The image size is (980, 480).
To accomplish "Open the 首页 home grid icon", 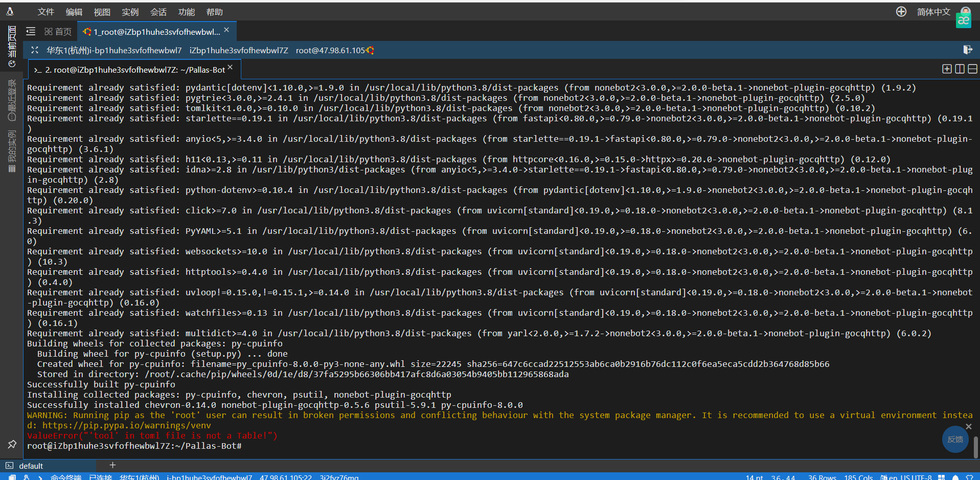I will tap(57, 31).
